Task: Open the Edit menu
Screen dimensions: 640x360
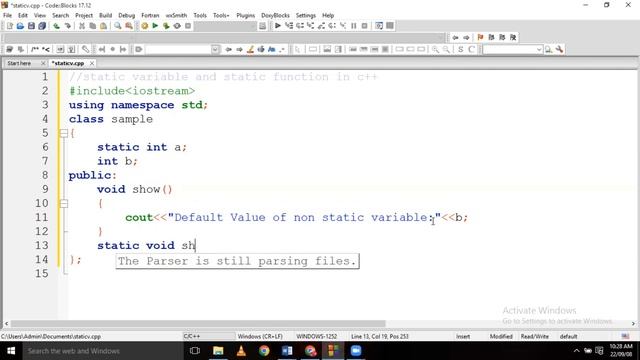Action: tap(23, 15)
